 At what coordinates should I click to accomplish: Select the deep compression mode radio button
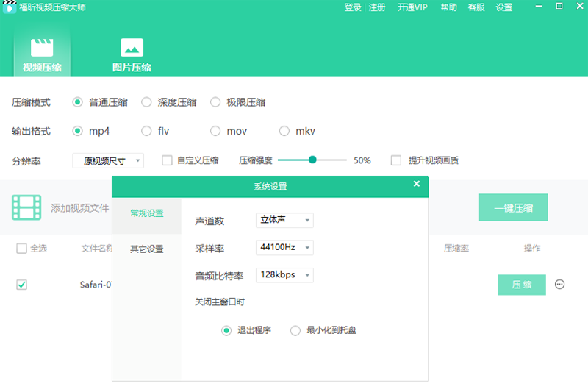(x=147, y=102)
